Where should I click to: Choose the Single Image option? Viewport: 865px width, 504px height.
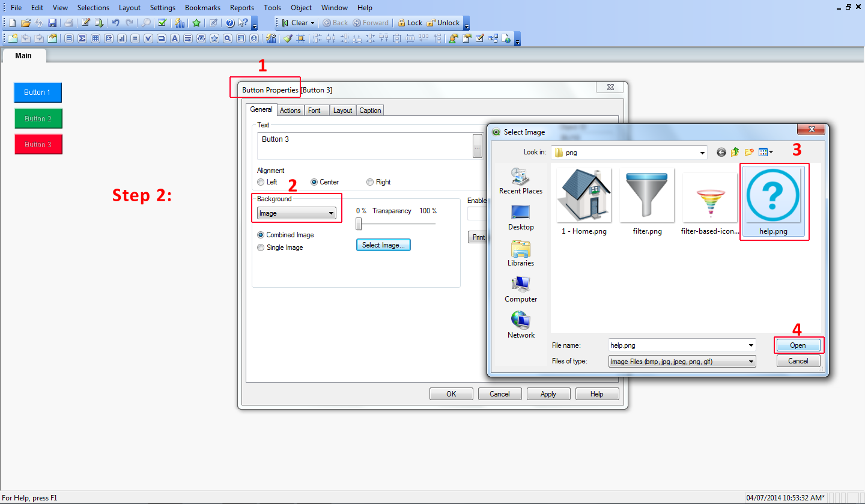261,247
